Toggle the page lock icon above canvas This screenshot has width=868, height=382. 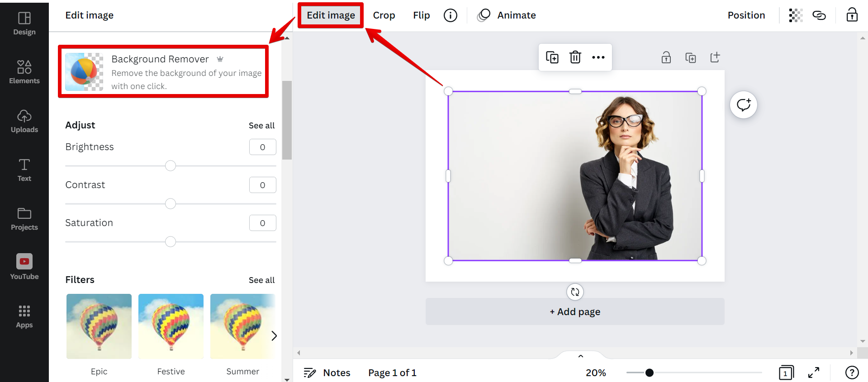[666, 58]
